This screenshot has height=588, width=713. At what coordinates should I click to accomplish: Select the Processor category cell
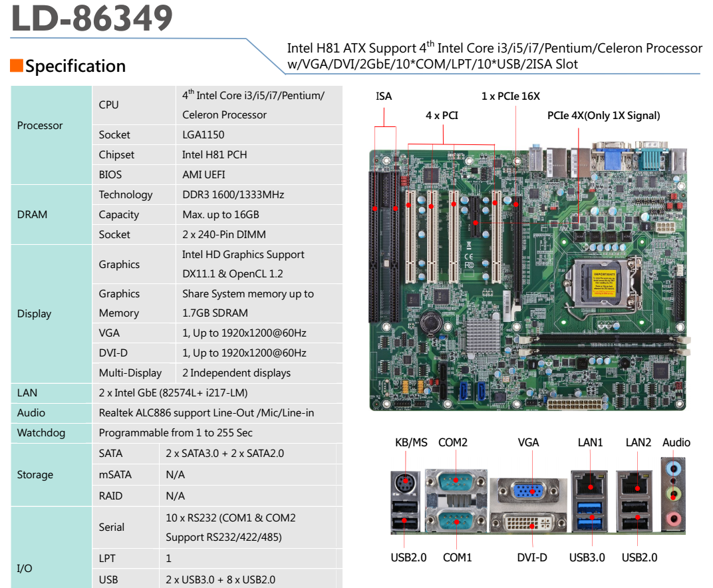40,126
